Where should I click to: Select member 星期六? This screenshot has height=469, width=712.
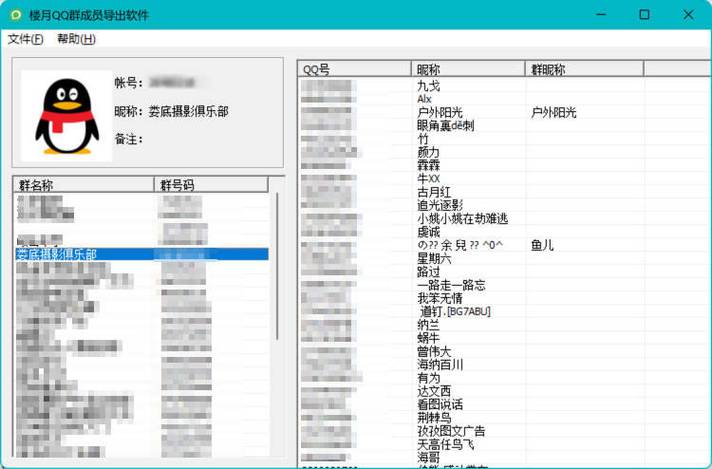click(x=434, y=259)
